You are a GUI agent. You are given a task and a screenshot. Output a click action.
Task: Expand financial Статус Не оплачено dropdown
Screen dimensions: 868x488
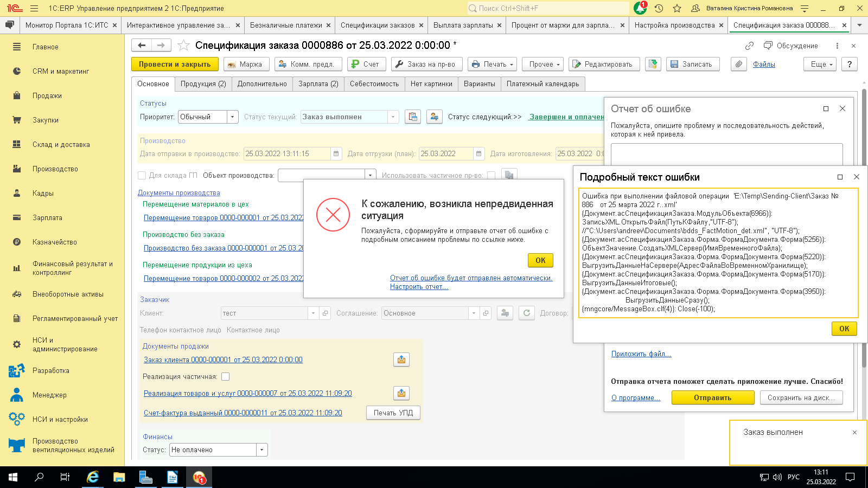pos(262,450)
